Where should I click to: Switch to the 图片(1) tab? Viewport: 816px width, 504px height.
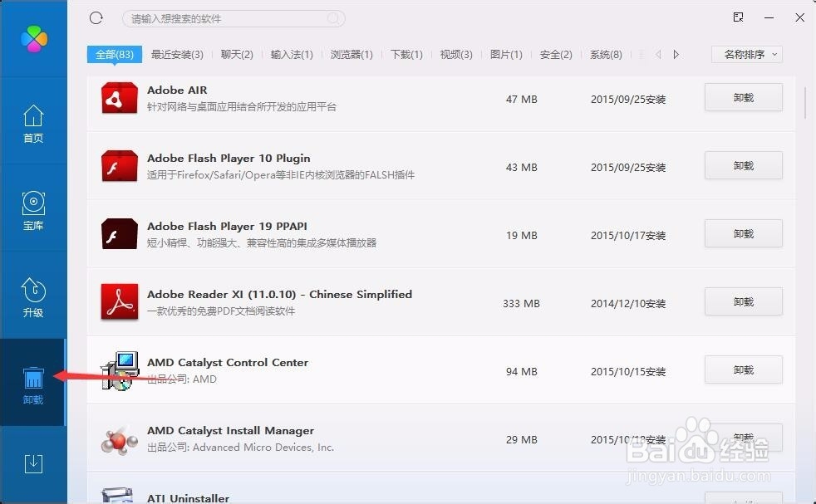coord(506,55)
